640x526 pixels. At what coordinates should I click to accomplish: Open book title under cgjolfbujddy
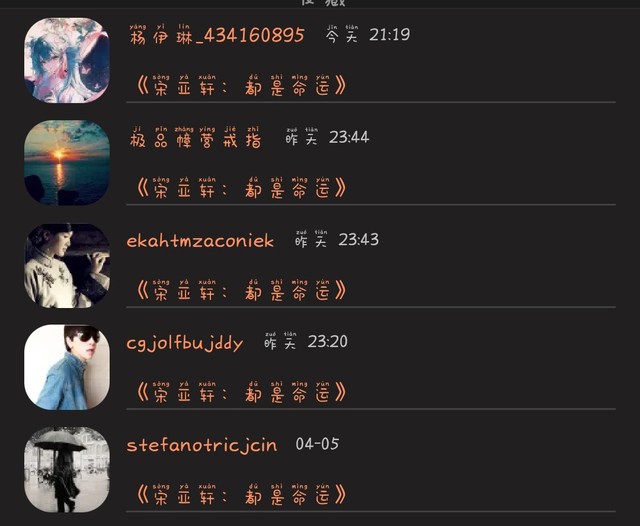click(x=241, y=392)
